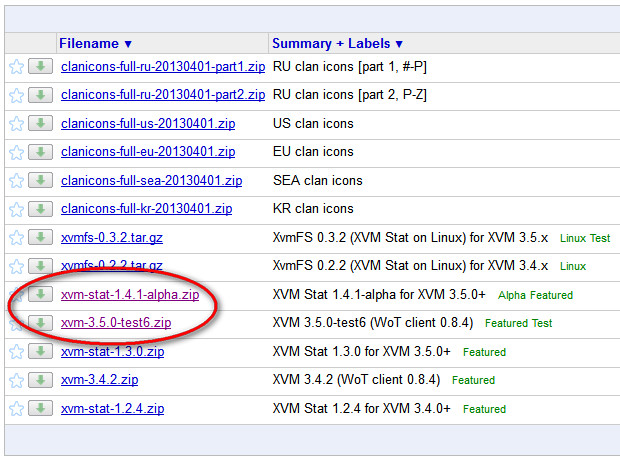Download icon for xvm-stat-1.2.4.zip
The height and width of the screenshot is (469, 620).
pos(40,408)
